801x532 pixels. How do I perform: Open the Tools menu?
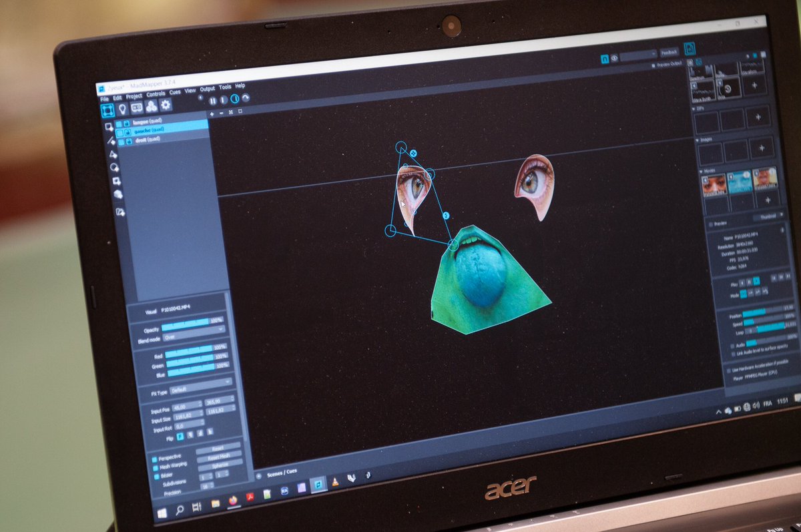pos(225,87)
